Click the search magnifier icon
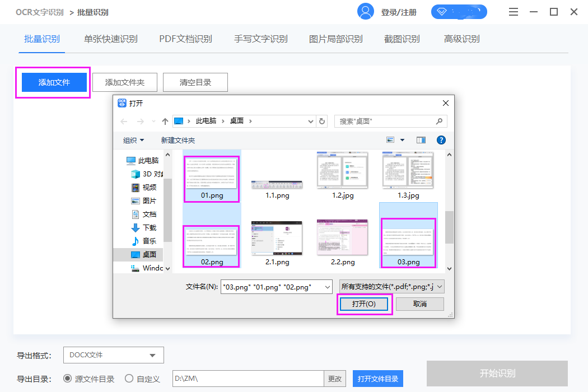Image resolution: width=588 pixels, height=392 pixels. (439, 121)
